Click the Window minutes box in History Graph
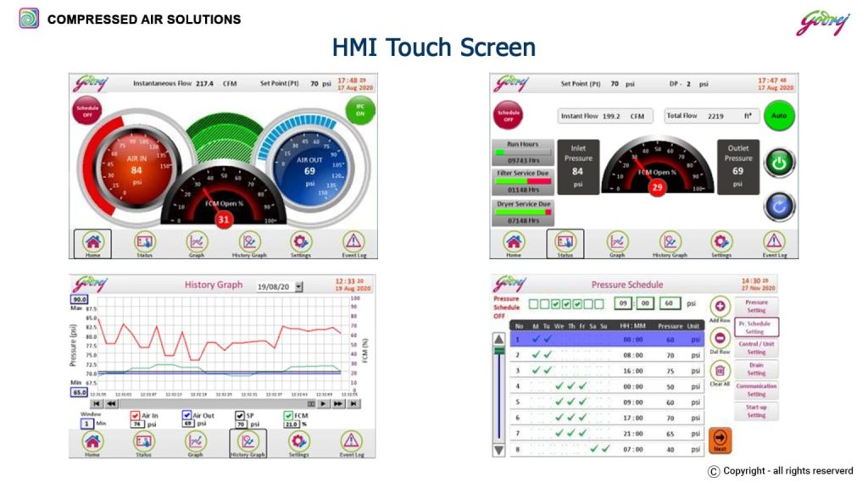The image size is (868, 488). pos(87,423)
